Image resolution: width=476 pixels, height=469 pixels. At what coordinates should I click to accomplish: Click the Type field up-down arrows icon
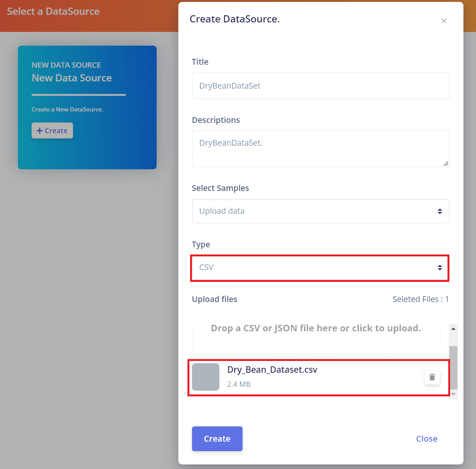440,268
